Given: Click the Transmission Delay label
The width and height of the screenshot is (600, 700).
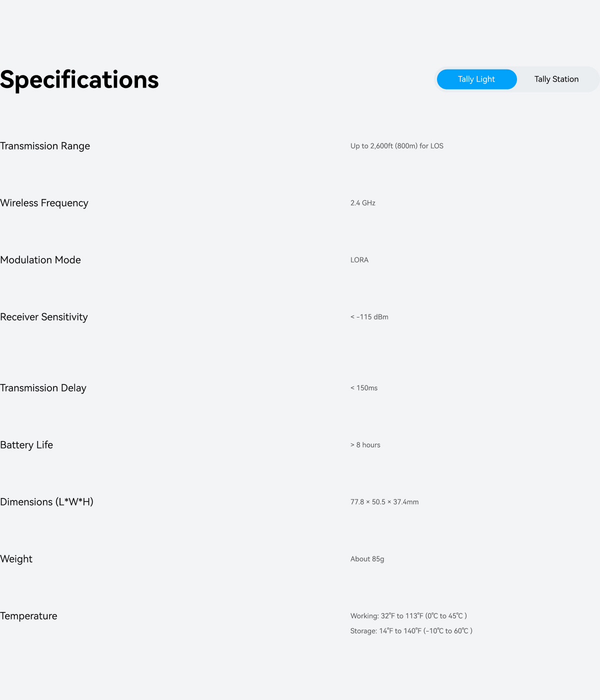Looking at the screenshot, I should click(x=43, y=388).
